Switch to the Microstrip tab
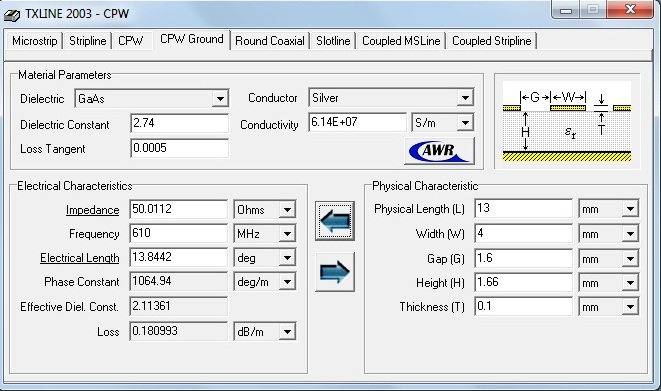This screenshot has width=661, height=391. (35, 41)
